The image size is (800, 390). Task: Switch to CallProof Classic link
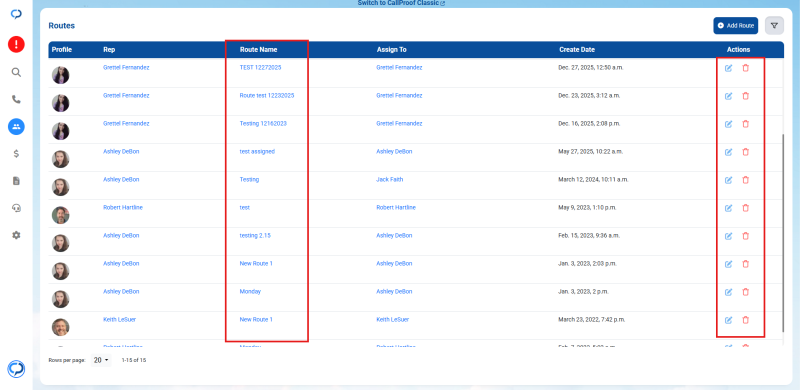401,3
